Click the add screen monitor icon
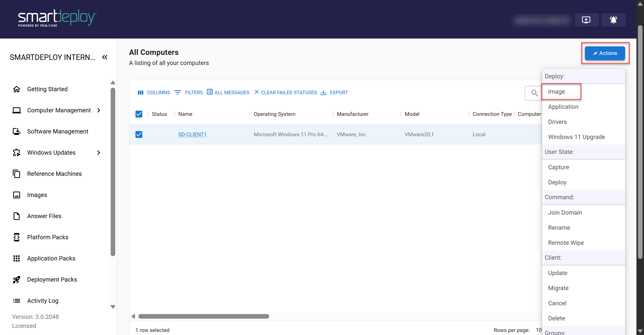This screenshot has height=335, width=644. [586, 20]
